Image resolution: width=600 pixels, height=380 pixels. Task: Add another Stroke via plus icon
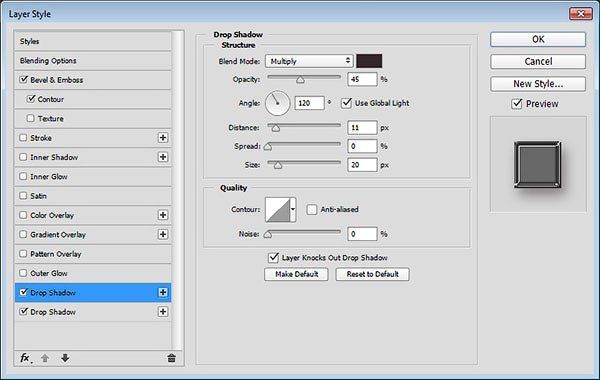point(163,138)
